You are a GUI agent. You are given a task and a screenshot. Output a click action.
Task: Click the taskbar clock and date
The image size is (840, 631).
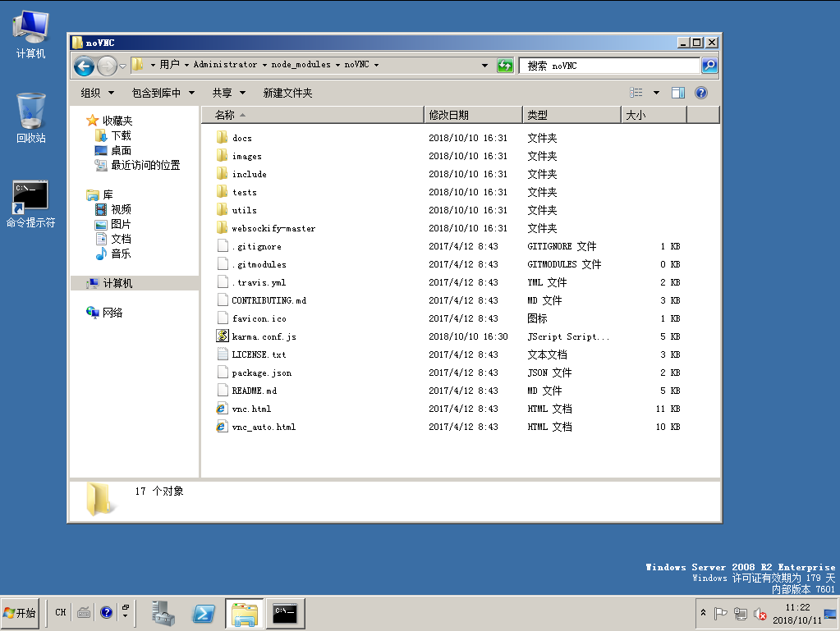[x=797, y=613]
